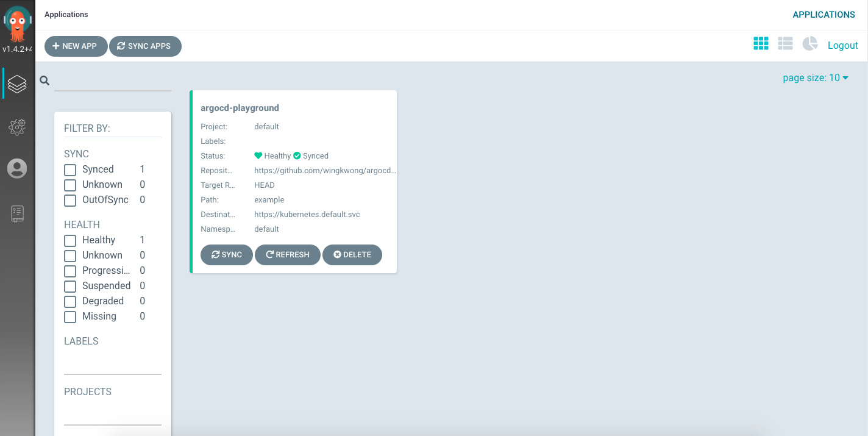
Task: Click the search magnifier icon
Action: (x=44, y=80)
